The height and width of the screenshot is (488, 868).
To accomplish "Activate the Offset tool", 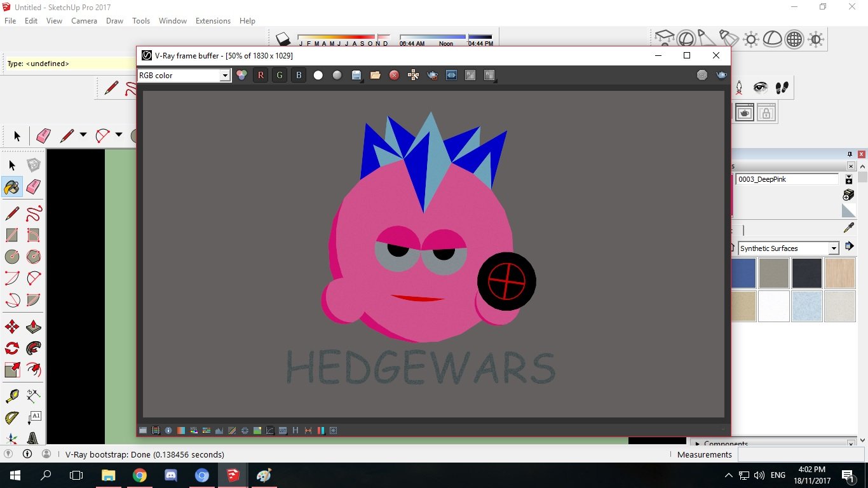I will [34, 370].
